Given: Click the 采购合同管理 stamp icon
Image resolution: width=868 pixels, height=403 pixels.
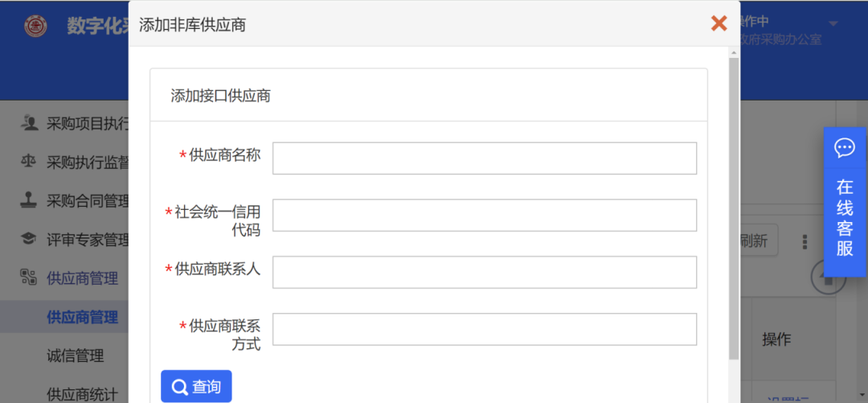Looking at the screenshot, I should (30, 200).
